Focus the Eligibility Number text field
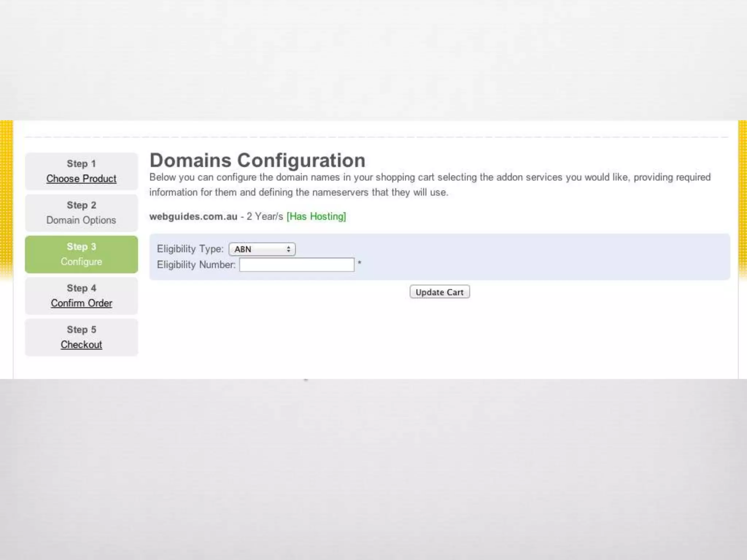Image resolution: width=747 pixels, height=560 pixels. click(x=297, y=265)
